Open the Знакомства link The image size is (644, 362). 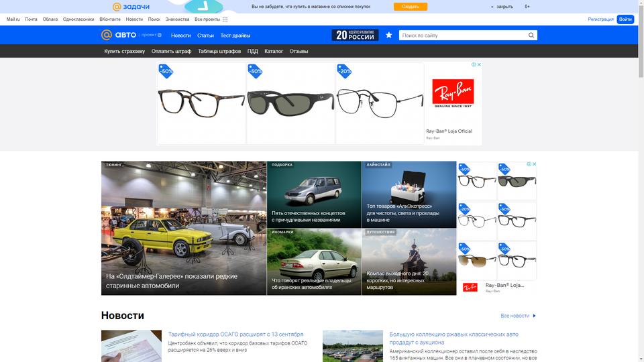click(x=177, y=19)
